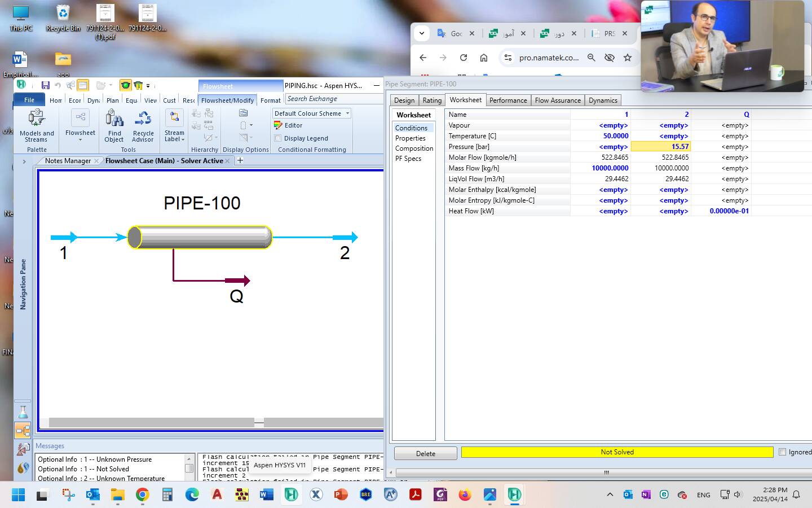Image resolution: width=812 pixels, height=508 pixels.
Task: Click the Delete button for PIPE-100
Action: pyautogui.click(x=426, y=453)
